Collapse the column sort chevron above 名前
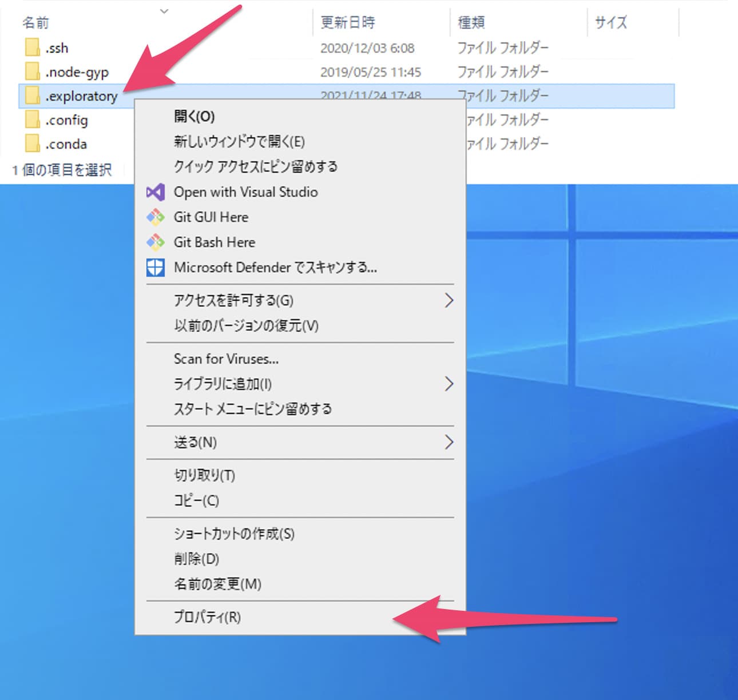This screenshot has width=738, height=700. tap(164, 11)
